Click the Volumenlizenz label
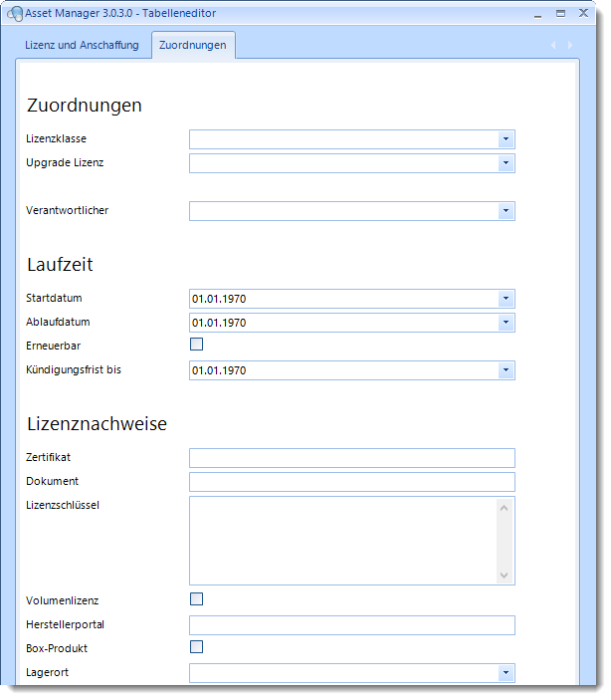The image size is (611, 700). [x=62, y=600]
